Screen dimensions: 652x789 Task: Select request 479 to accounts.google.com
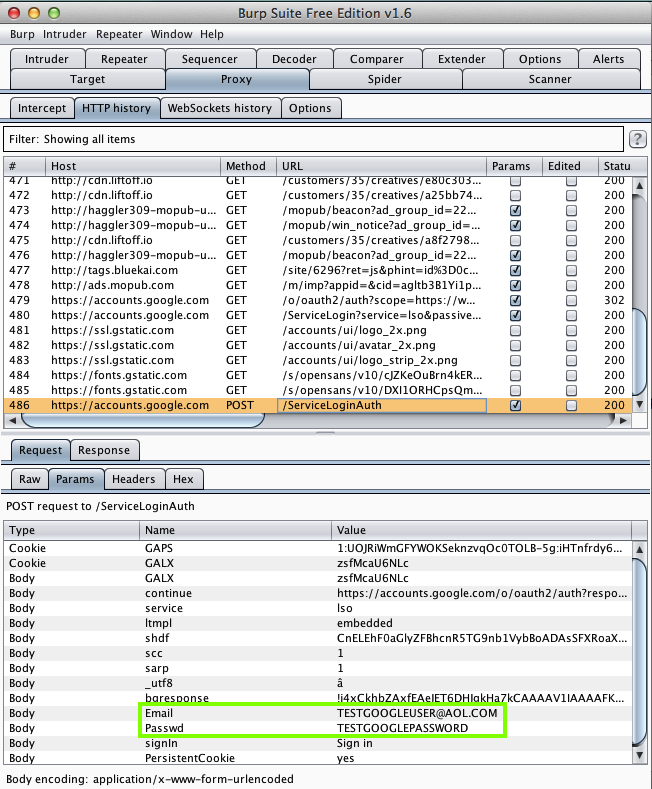130,301
